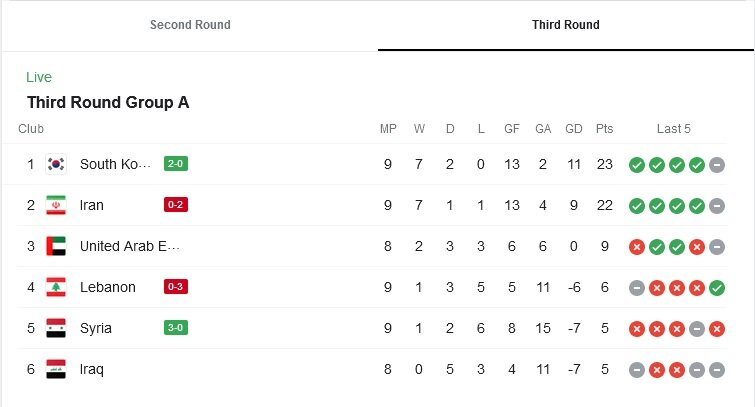Click Lebanon's red 0-3 live score badge
The image size is (755, 407).
(176, 287)
